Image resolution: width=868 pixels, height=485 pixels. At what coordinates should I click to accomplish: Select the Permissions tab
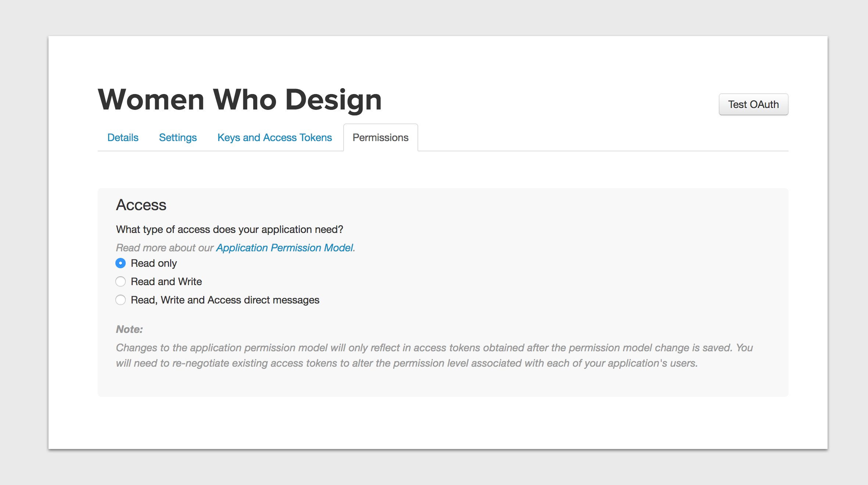pyautogui.click(x=380, y=137)
